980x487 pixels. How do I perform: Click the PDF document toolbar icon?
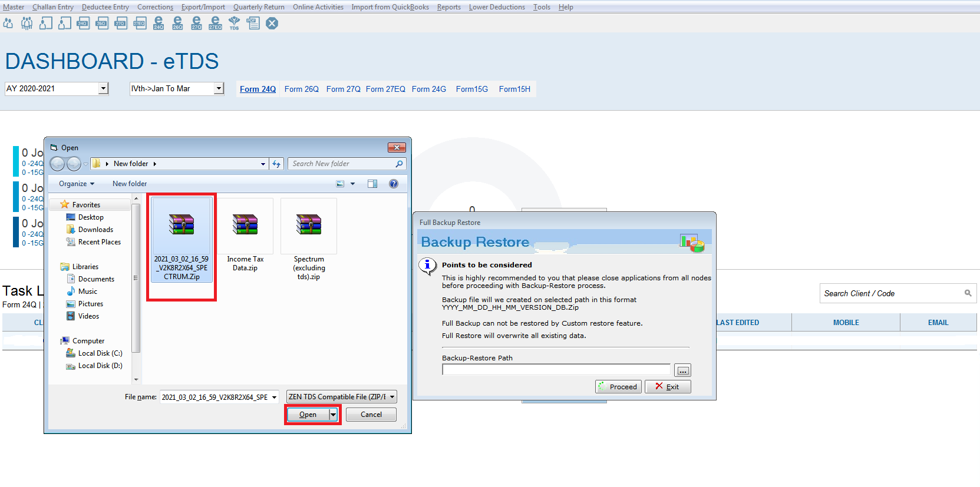(x=253, y=24)
